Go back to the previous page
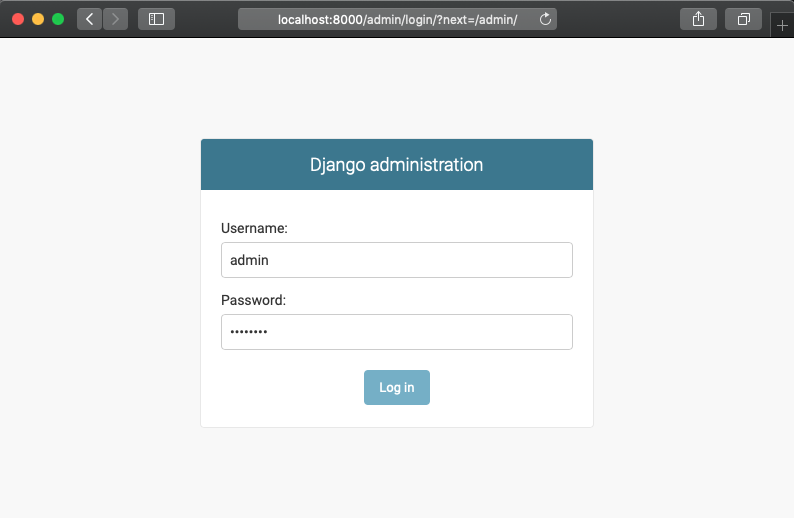Image resolution: width=794 pixels, height=518 pixels. [x=89, y=19]
